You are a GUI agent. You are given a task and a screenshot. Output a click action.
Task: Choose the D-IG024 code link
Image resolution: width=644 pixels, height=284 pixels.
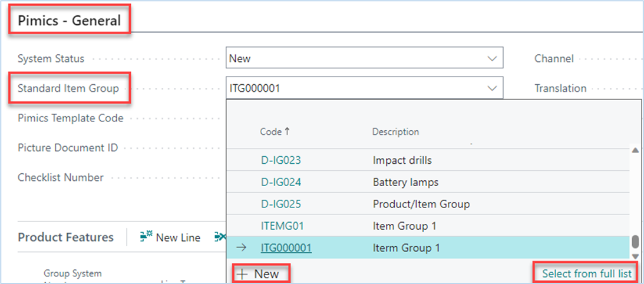click(281, 182)
